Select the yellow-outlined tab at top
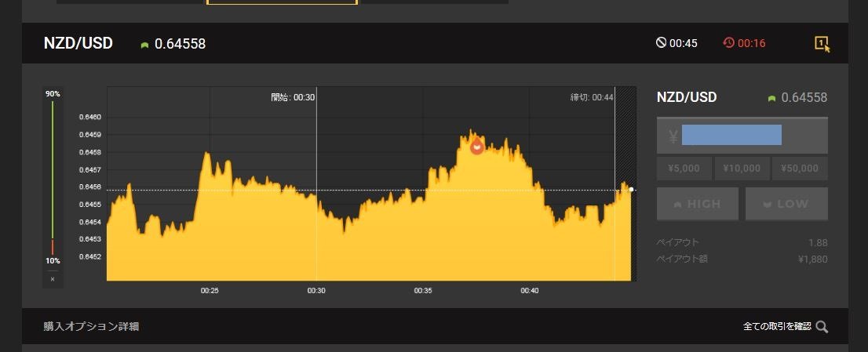Image resolution: width=868 pixels, height=352 pixels. click(x=282, y=2)
